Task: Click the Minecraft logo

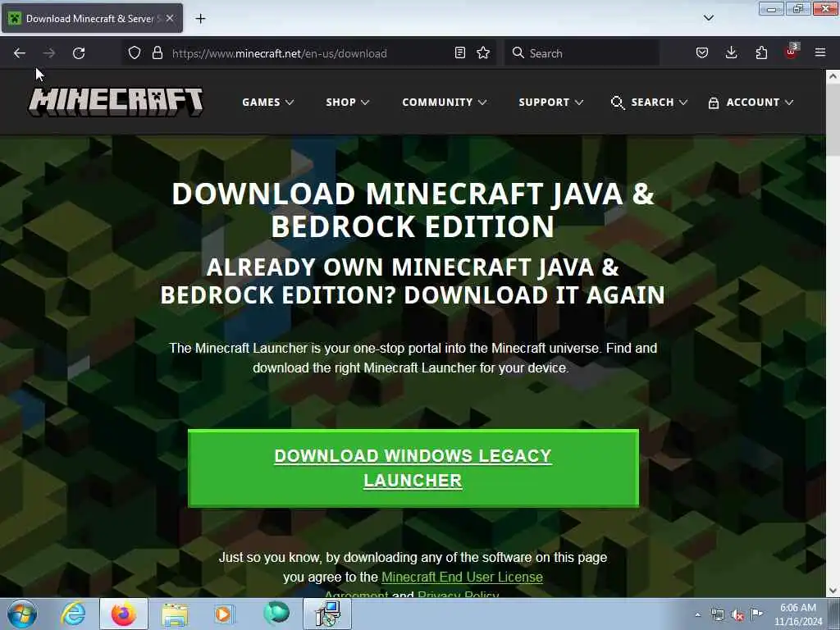Action: tap(116, 102)
